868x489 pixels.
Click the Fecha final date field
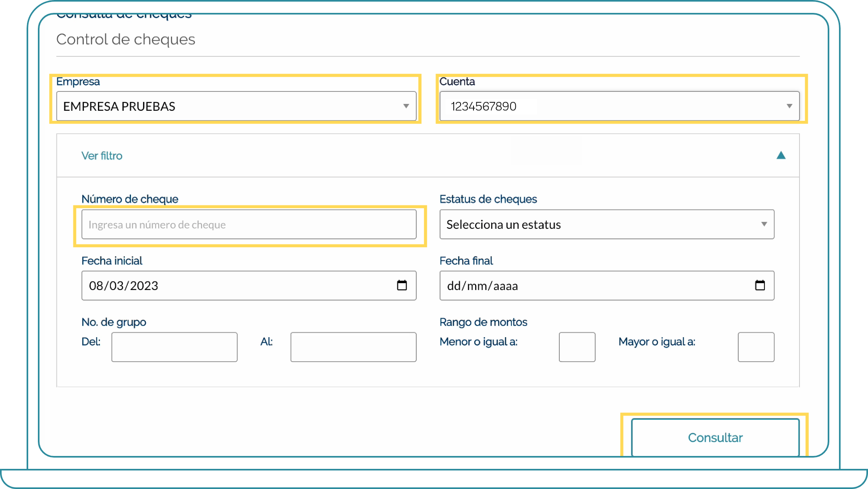[607, 286]
